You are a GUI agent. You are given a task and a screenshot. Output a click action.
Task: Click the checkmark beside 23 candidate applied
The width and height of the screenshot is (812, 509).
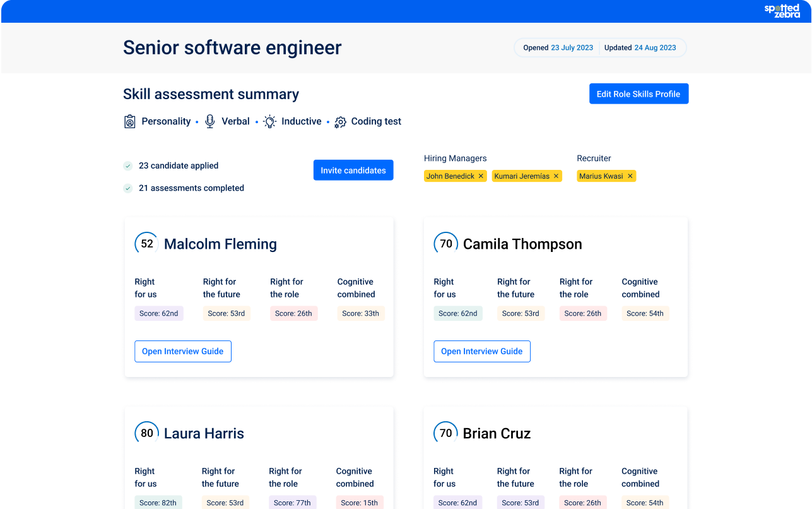tap(128, 166)
